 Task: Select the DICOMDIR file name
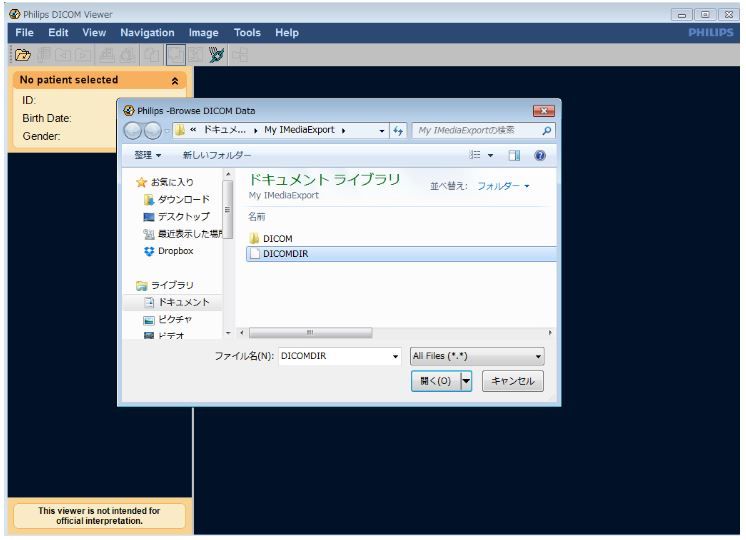285,254
